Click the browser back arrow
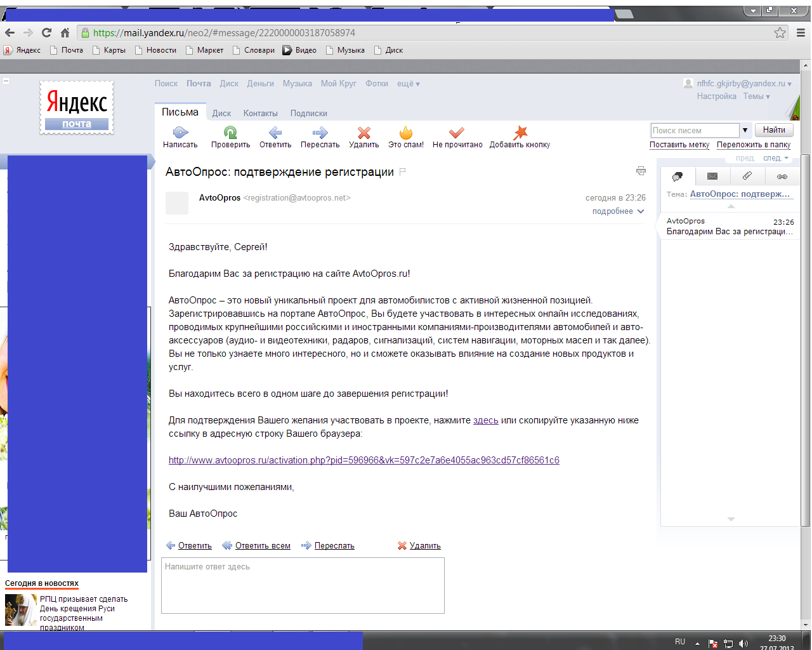Image resolution: width=812 pixels, height=650 pixels. click(10, 32)
